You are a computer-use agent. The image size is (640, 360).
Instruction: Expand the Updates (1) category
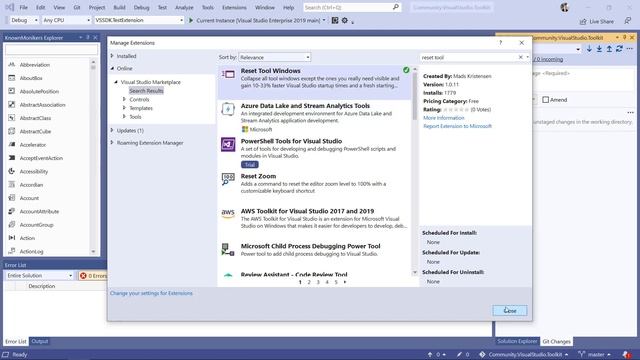(x=112, y=130)
